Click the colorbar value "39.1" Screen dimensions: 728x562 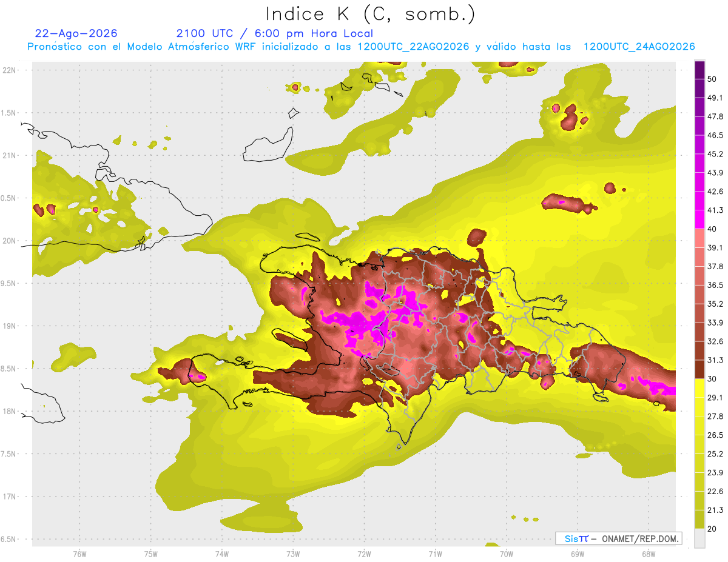[715, 248]
